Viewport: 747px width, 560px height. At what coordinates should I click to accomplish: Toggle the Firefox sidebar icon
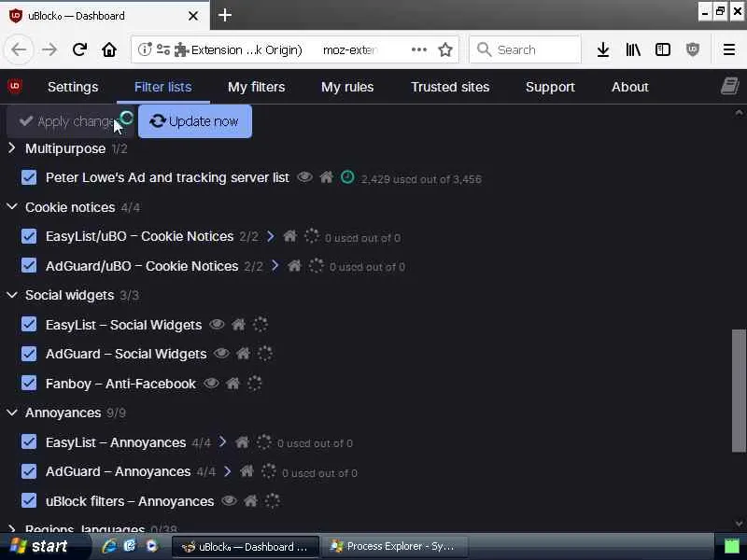pos(663,49)
